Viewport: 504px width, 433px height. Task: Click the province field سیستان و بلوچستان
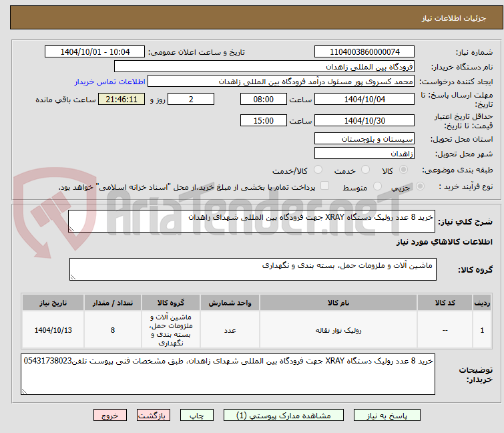(x=364, y=138)
